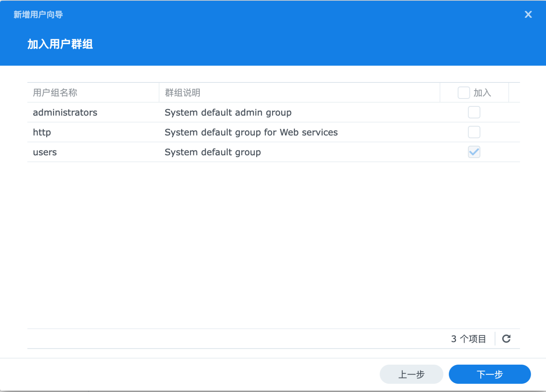This screenshot has height=392, width=546.
Task: Uncheck the users group checkbox
Action: point(474,152)
